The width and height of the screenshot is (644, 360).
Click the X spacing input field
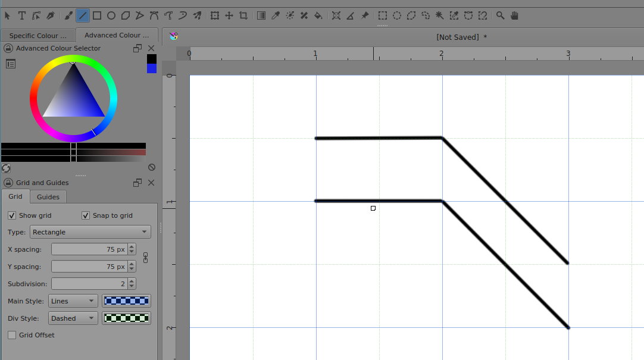89,249
